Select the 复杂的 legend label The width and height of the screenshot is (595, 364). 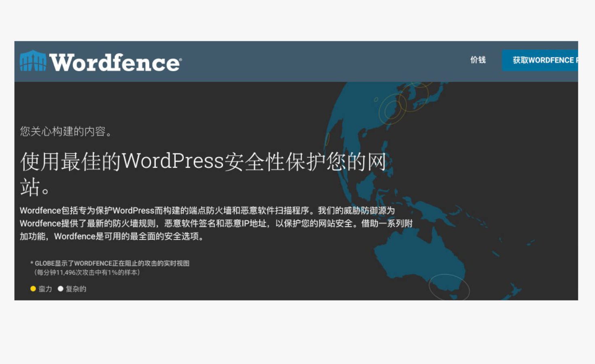pos(76,289)
